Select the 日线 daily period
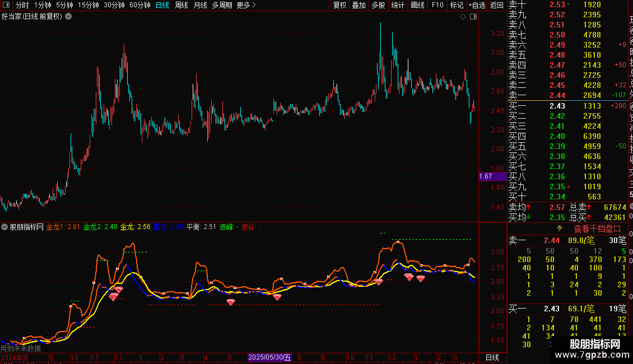Screen dimensions: 633x364 tap(162, 5)
